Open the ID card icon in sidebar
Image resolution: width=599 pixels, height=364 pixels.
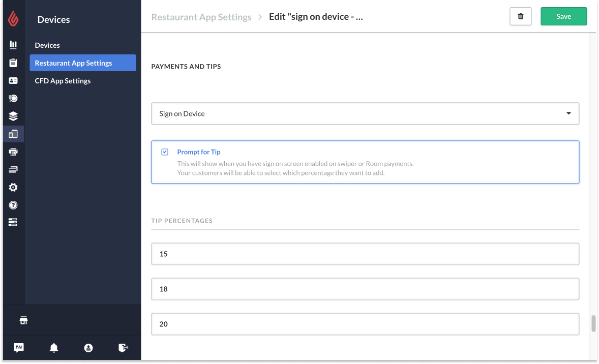(x=13, y=81)
